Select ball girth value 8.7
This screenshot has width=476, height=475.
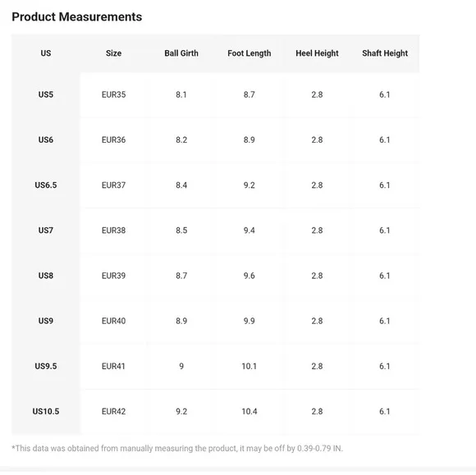(181, 276)
